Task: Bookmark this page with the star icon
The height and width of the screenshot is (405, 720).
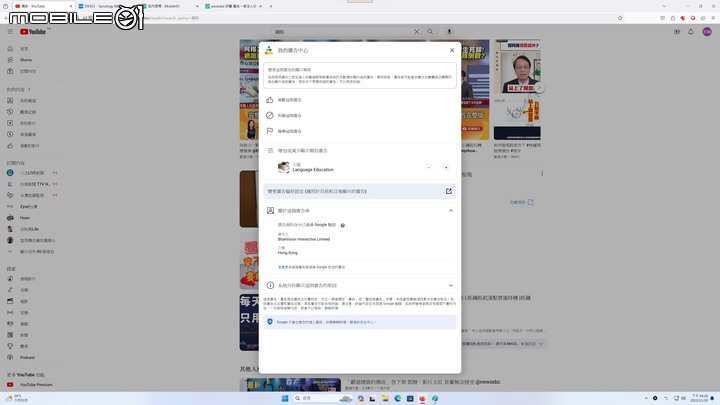Action: 620,18
